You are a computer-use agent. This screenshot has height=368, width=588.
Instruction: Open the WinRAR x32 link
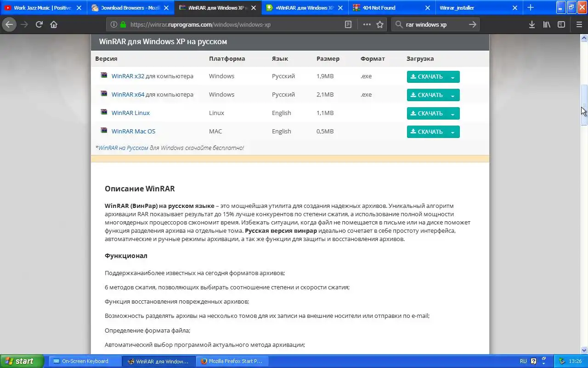pos(128,76)
